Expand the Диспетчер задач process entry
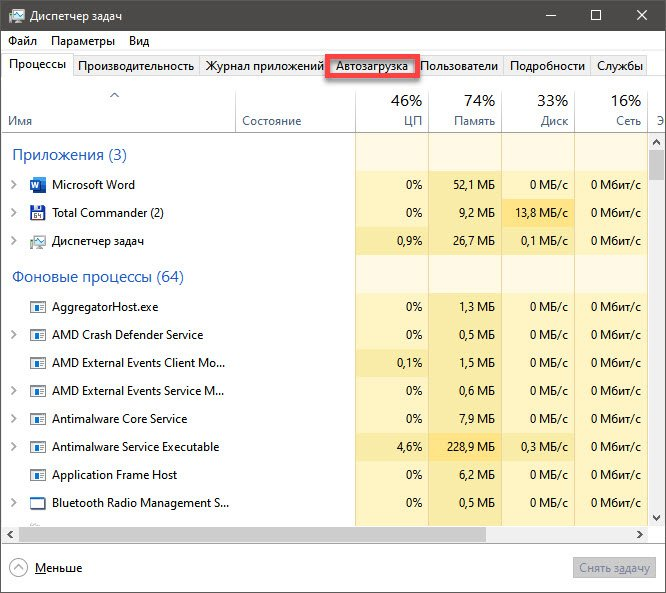666x593 pixels. [x=14, y=241]
